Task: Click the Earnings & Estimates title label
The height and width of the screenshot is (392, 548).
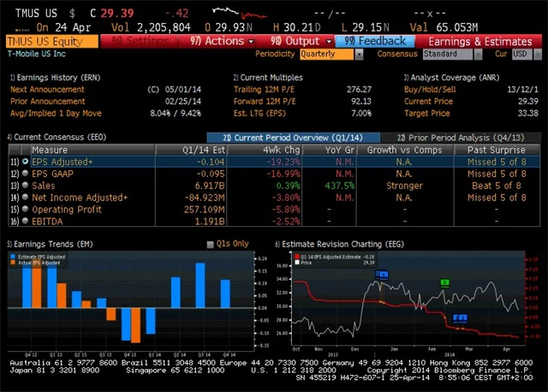Action: (480, 42)
